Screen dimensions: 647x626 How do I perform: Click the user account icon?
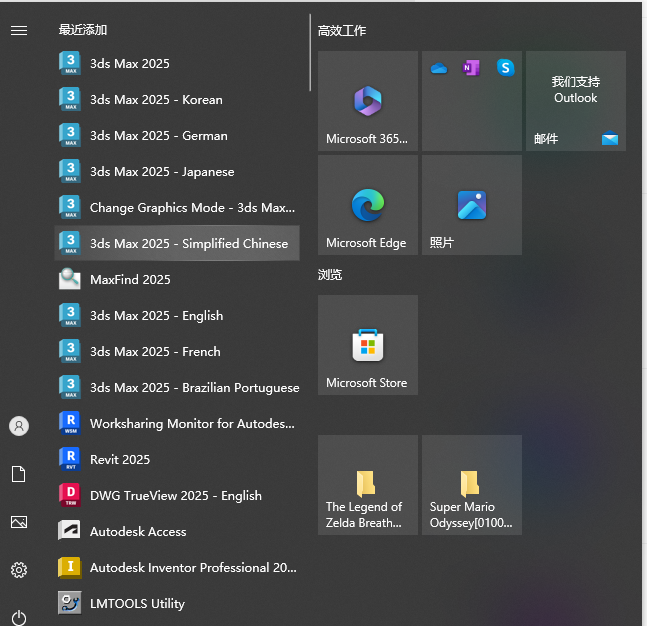(19, 426)
